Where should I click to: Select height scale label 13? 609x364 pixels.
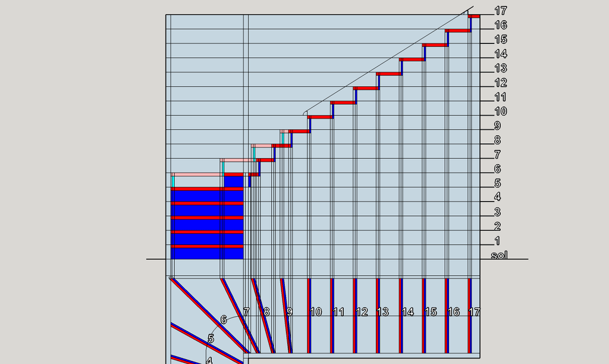click(x=501, y=68)
